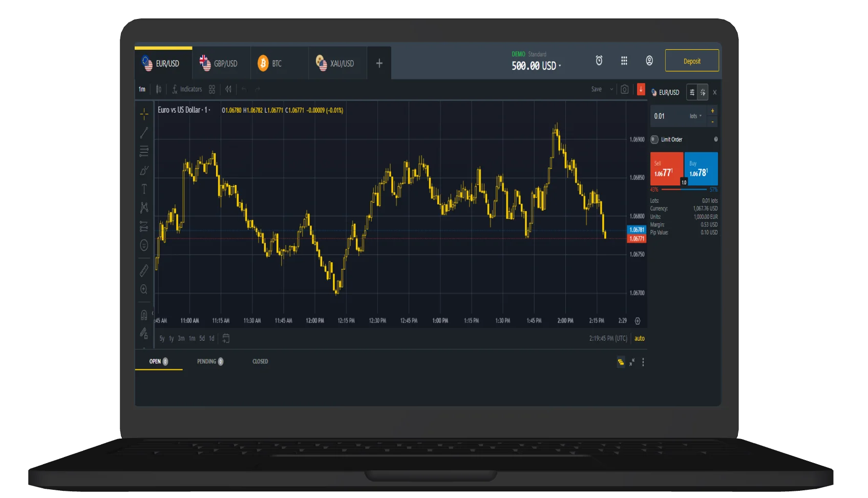Open the OPEN positions tab
868x498 pixels.
(159, 362)
